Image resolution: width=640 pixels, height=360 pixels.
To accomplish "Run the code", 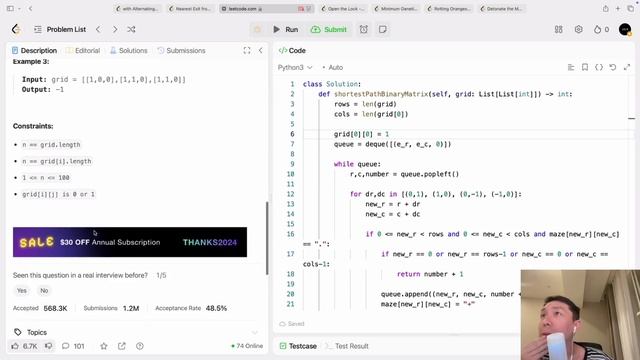I will click(285, 29).
